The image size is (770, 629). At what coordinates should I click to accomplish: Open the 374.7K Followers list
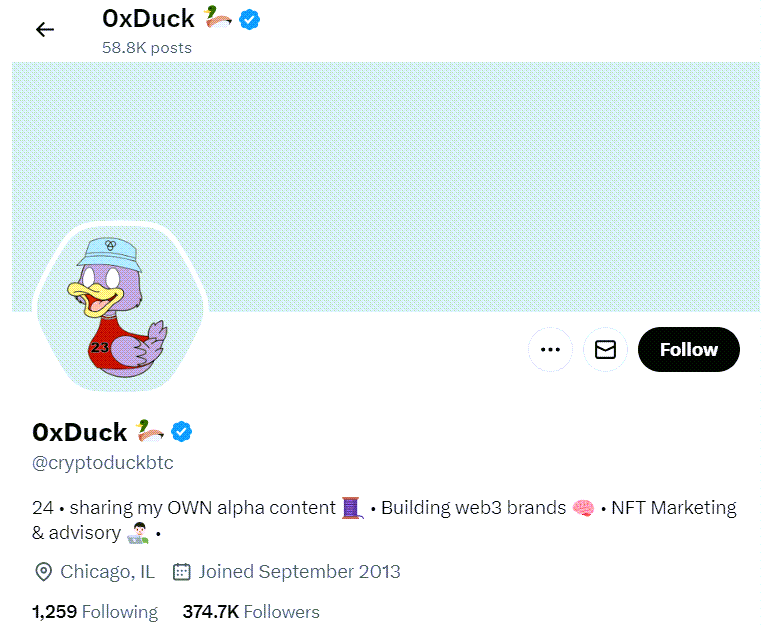(x=251, y=612)
